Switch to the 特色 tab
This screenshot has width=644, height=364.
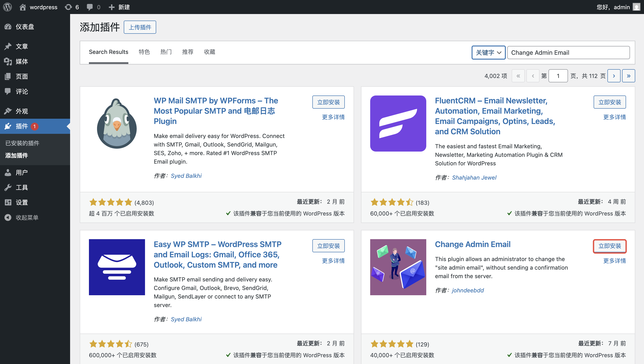click(144, 52)
